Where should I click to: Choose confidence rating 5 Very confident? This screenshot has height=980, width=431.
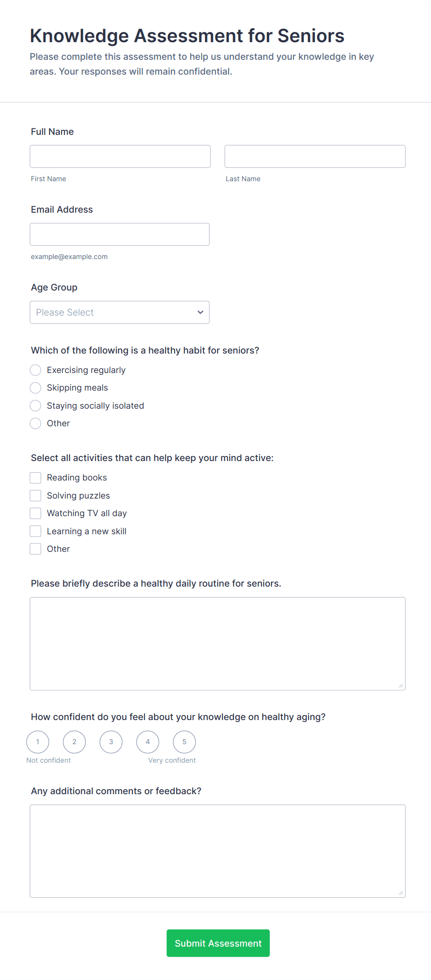click(184, 742)
